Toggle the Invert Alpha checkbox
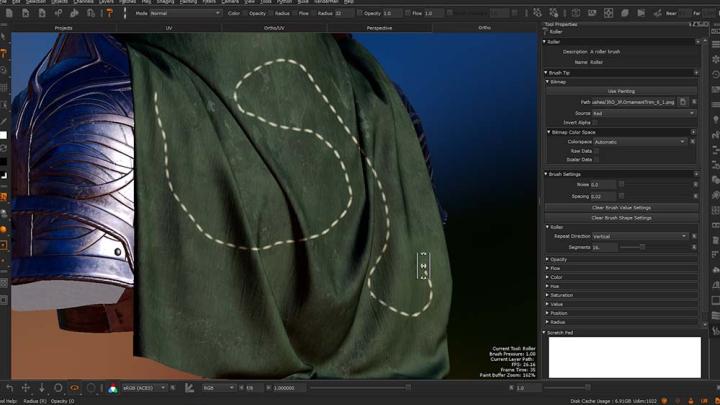This screenshot has width=720, height=405. tap(597, 123)
